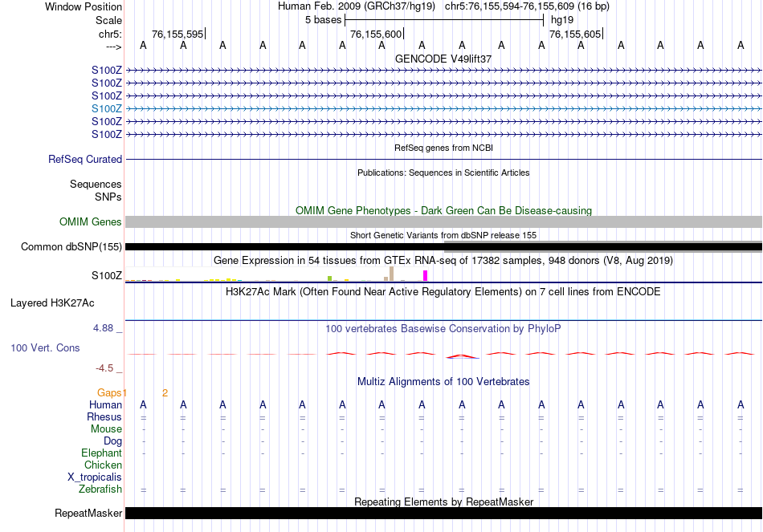Click the ---> strand direction arrow label
763x532 pixels.
[113, 47]
